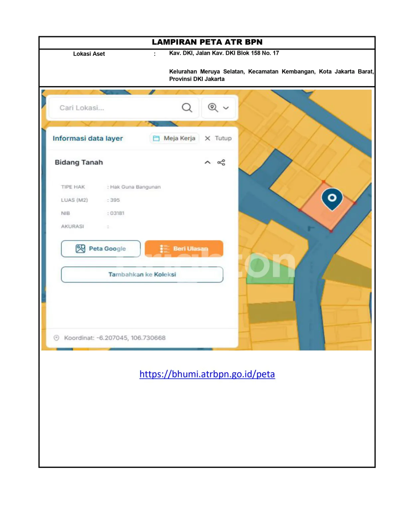Click the Informasi data layer heading
The height and width of the screenshot is (532, 411).
tap(88, 138)
